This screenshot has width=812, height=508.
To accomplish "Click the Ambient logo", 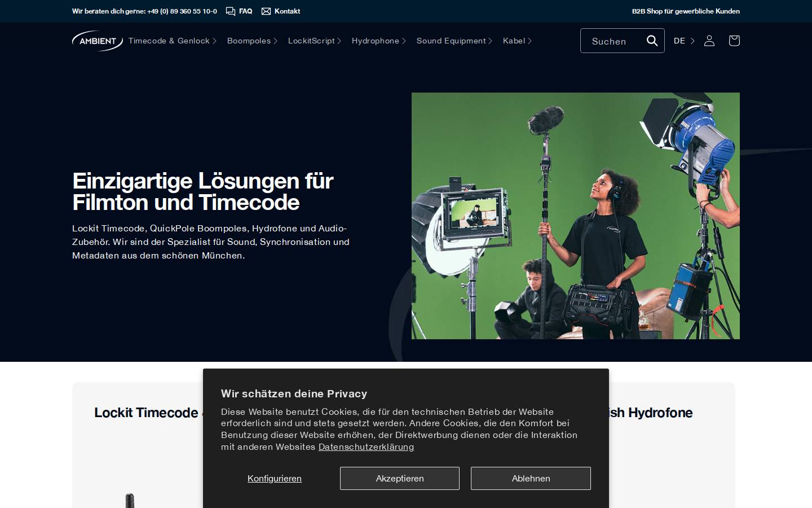I will click(98, 41).
